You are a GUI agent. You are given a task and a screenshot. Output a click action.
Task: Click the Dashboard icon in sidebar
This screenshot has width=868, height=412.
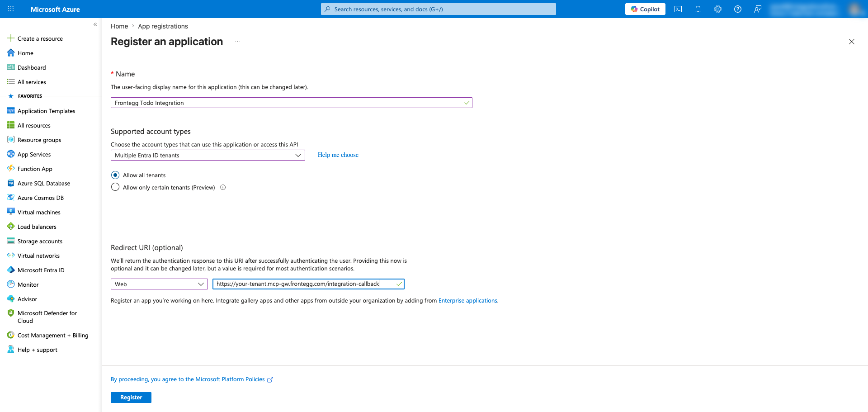pyautogui.click(x=11, y=67)
